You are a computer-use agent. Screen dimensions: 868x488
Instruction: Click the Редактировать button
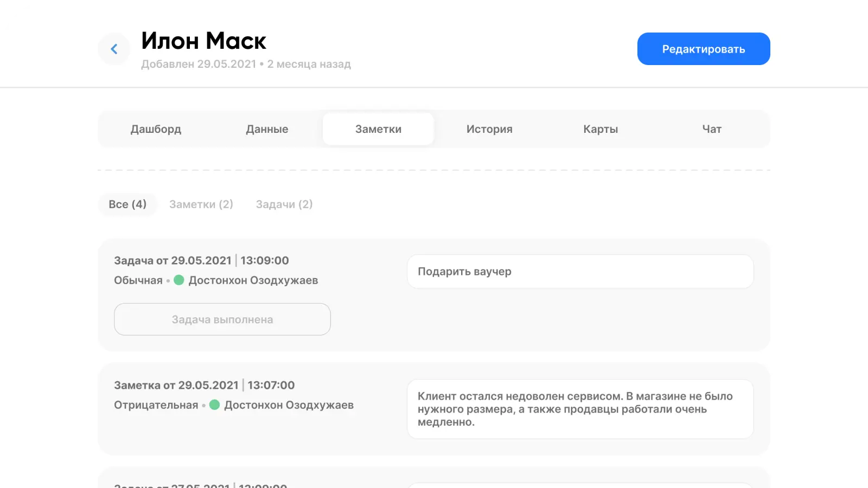704,49
